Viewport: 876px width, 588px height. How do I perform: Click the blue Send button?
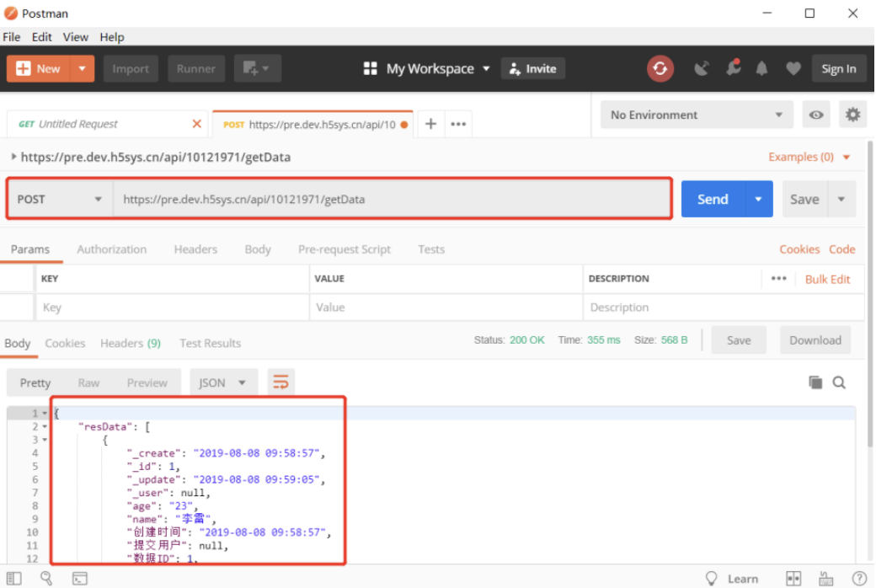pyautogui.click(x=713, y=199)
